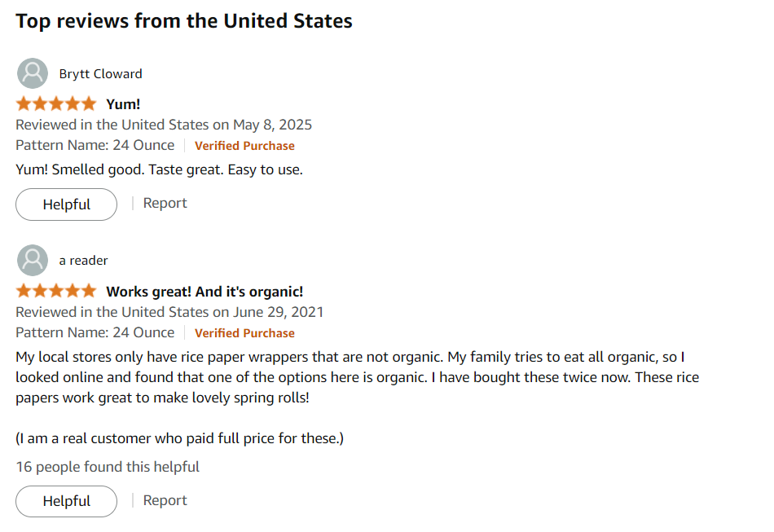Click the star rating on the 'Yum!' review
Image resolution: width=774 pixels, height=532 pixels.
pos(55,104)
